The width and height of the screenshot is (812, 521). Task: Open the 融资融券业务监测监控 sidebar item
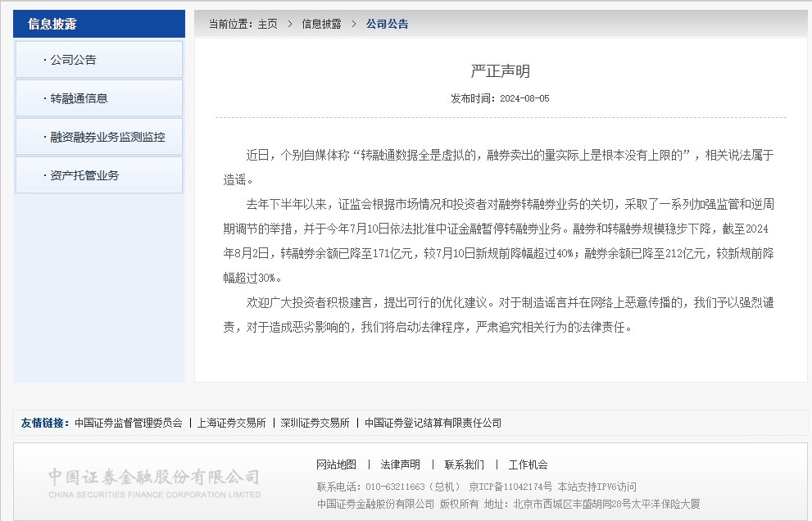point(99,137)
